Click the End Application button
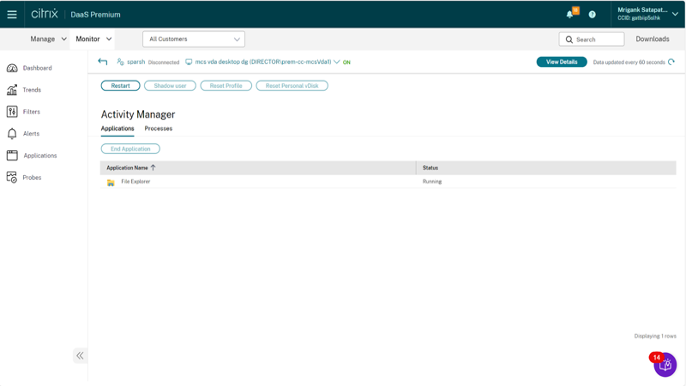 coord(130,149)
